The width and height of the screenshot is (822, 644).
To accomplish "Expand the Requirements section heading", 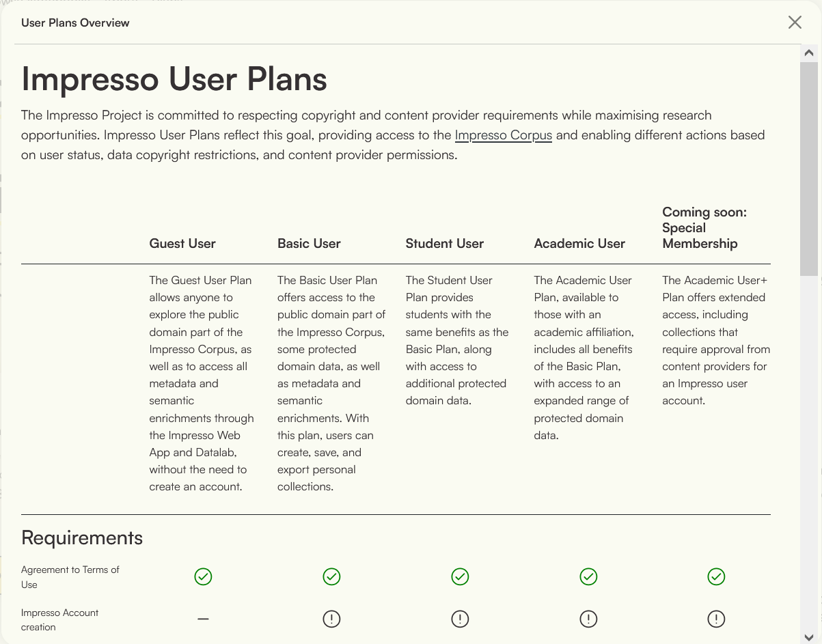I will 82,538.
